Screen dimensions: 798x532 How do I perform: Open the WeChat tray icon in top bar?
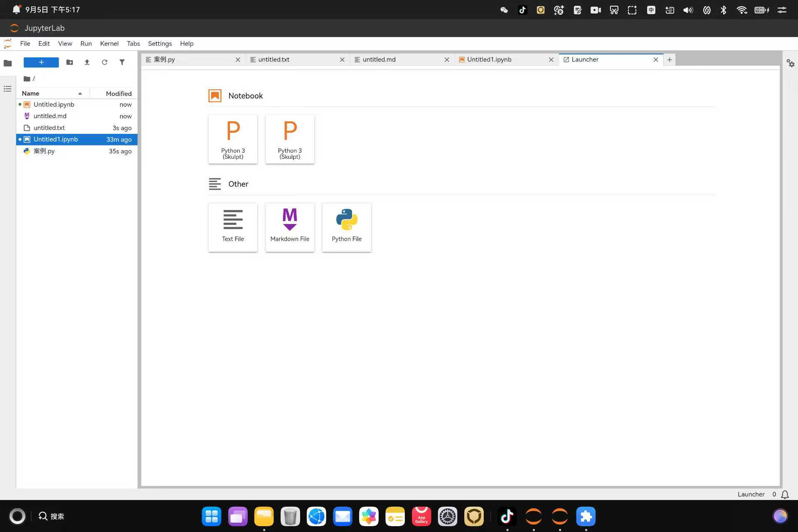[504, 10]
